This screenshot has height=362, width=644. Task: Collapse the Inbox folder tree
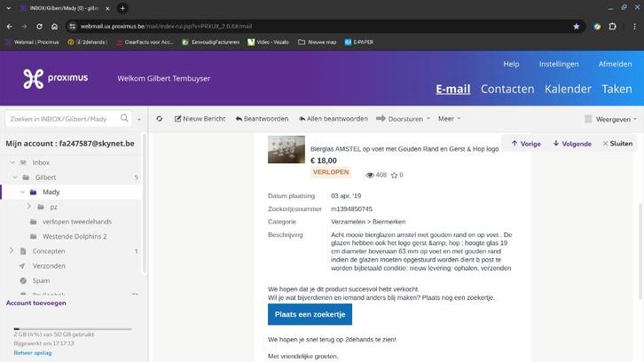coord(12,162)
